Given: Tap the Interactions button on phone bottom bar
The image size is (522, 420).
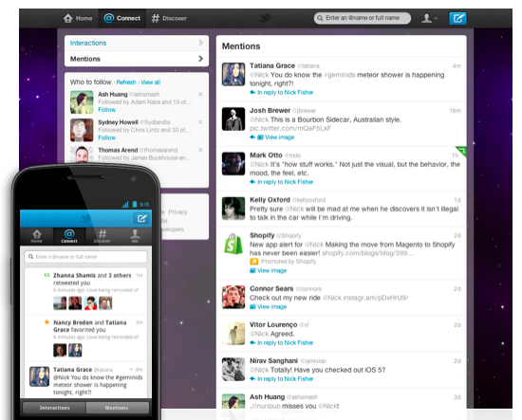Looking at the screenshot, I should click(x=54, y=408).
